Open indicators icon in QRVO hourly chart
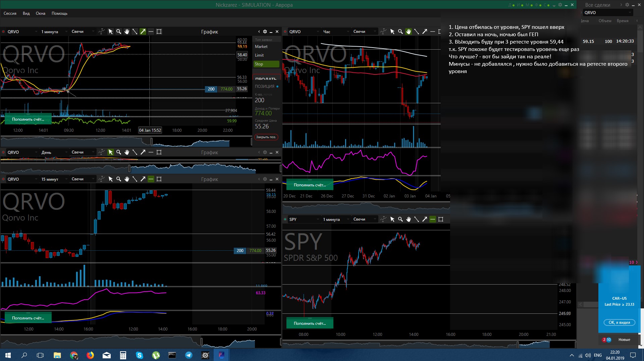 pyautogui.click(x=383, y=32)
